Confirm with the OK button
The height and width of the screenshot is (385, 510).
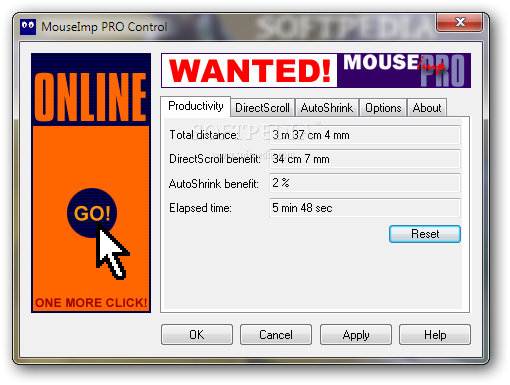click(197, 334)
